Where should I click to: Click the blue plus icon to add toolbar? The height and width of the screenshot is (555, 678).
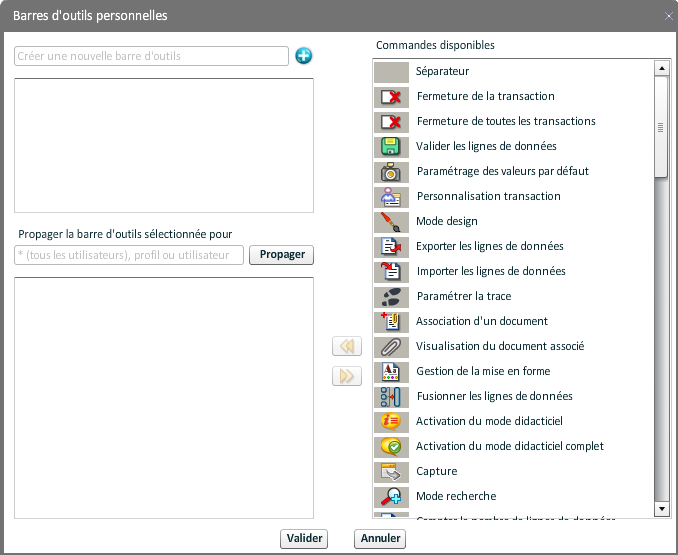click(x=304, y=56)
